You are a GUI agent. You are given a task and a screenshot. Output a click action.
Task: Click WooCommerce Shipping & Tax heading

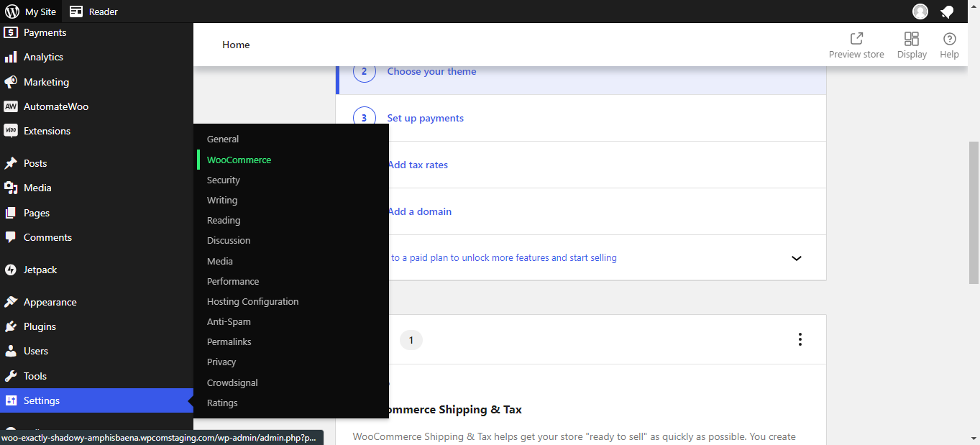coord(455,409)
